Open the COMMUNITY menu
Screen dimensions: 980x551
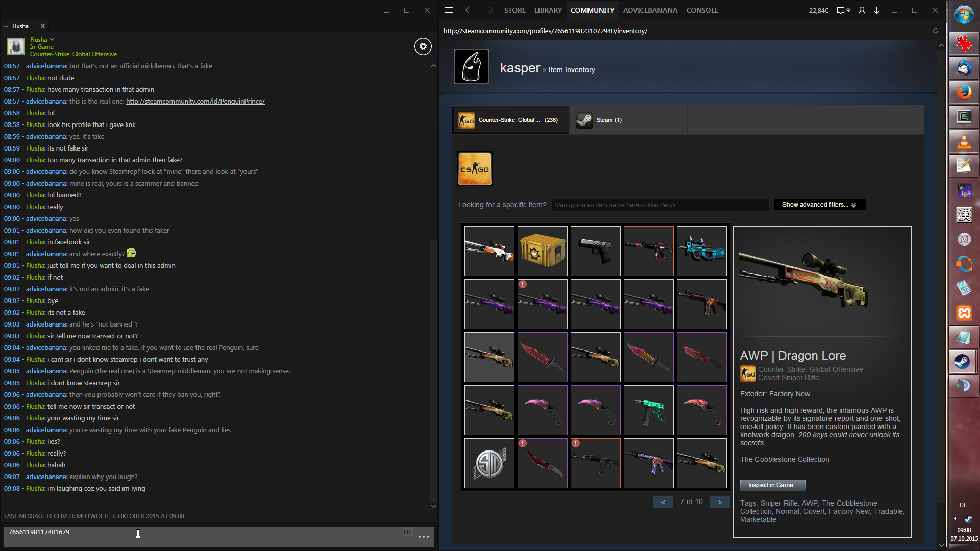592,10
